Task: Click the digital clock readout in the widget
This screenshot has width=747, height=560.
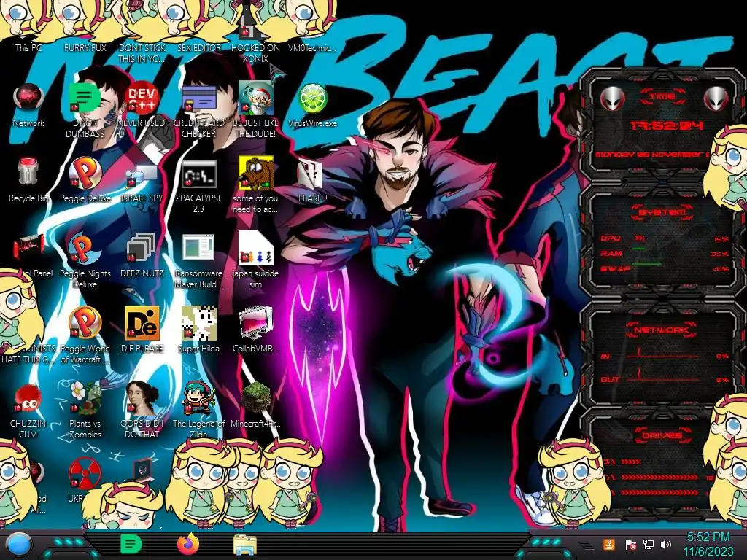Action: click(667, 125)
